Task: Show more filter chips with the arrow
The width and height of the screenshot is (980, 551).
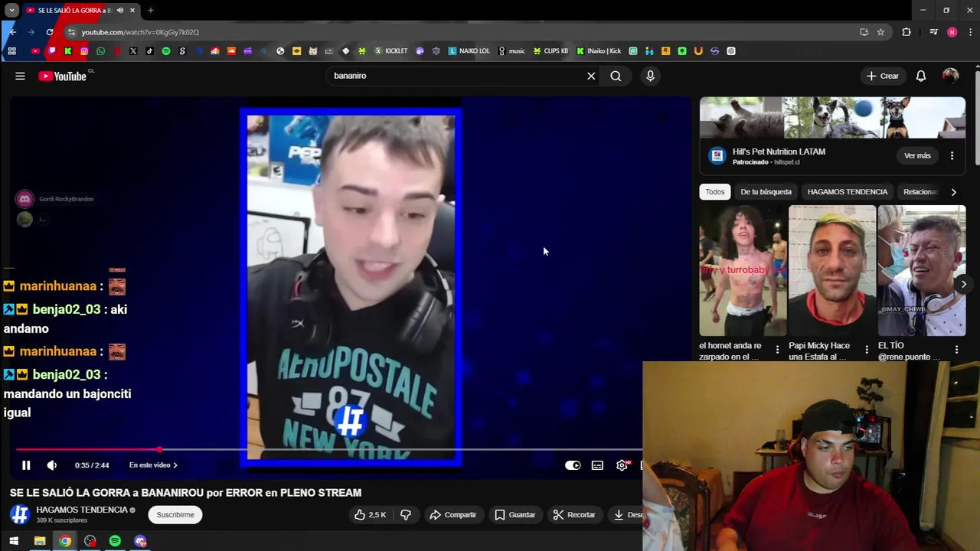Action: pyautogui.click(x=953, y=192)
